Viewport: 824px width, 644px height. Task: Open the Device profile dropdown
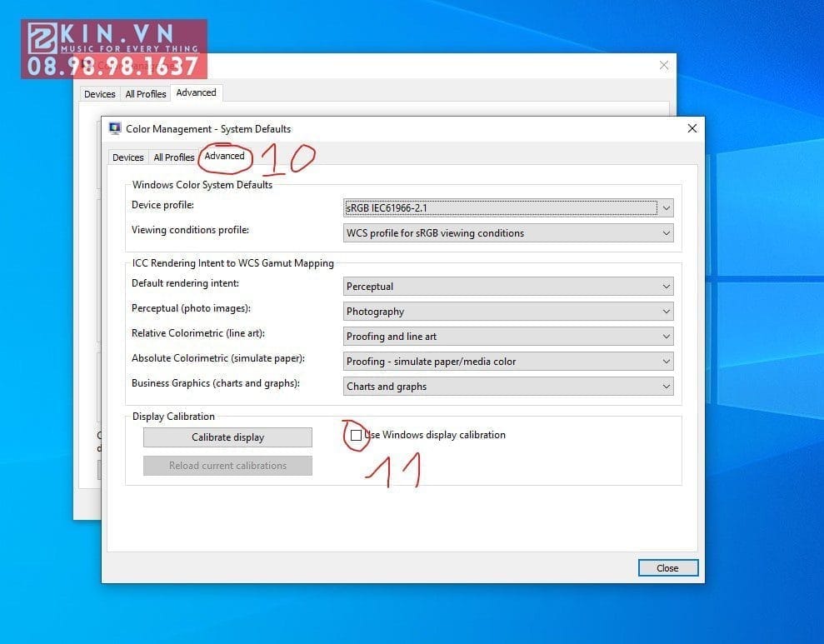(665, 207)
